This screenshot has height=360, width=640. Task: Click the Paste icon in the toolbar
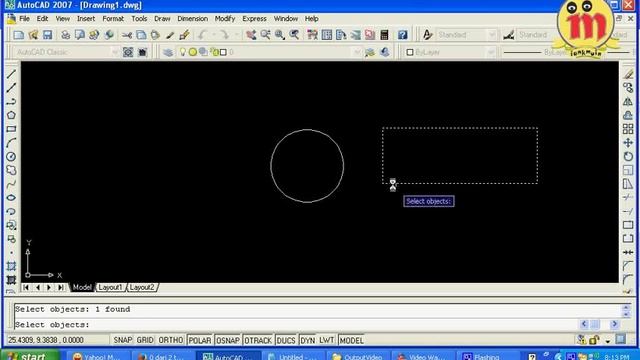click(x=155, y=35)
